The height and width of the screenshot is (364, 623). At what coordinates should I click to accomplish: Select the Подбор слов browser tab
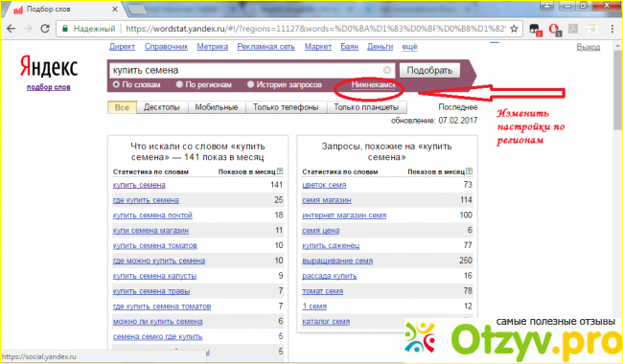point(63,9)
